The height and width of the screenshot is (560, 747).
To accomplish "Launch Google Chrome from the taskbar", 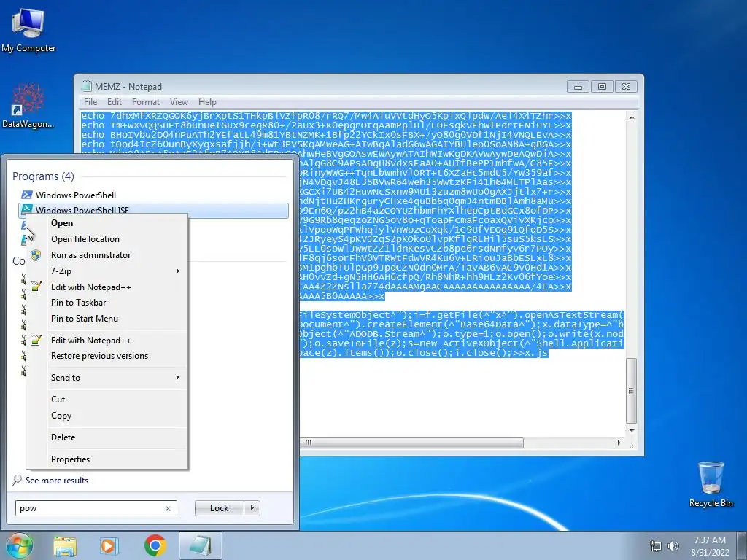I will pos(155,545).
